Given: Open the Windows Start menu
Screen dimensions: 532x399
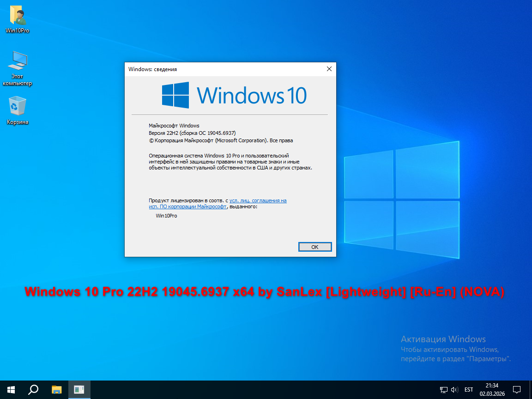Looking at the screenshot, I should pos(11,389).
